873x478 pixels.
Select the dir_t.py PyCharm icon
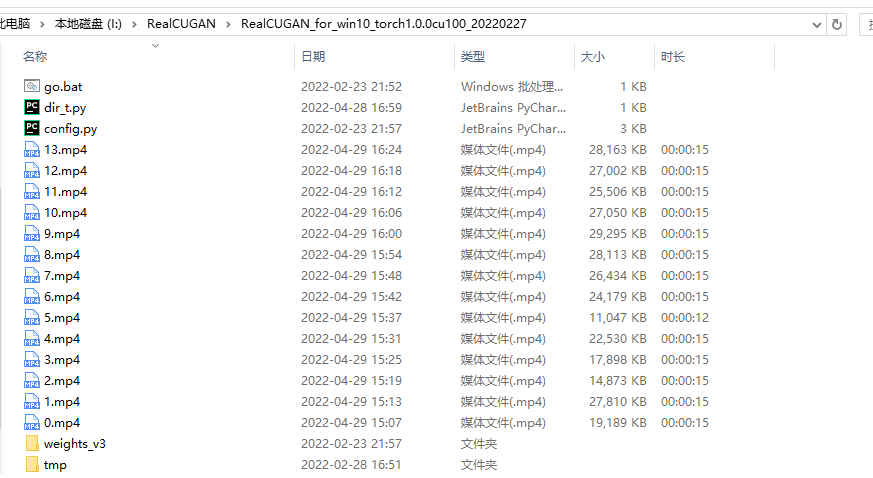click(x=32, y=107)
